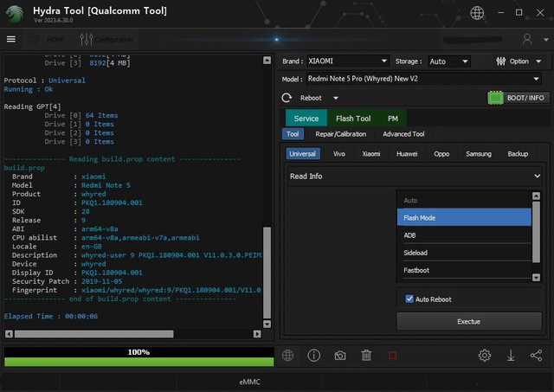Screen dimensions: 554x392
Task: Open the Repair/Calibration tab
Action: (340, 134)
